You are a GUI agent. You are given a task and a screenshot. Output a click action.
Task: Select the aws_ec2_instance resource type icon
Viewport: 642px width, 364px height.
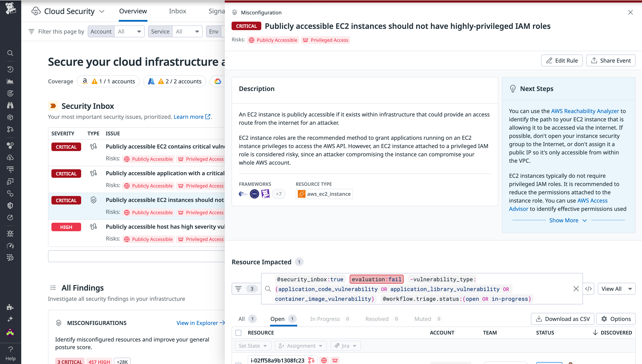(301, 194)
